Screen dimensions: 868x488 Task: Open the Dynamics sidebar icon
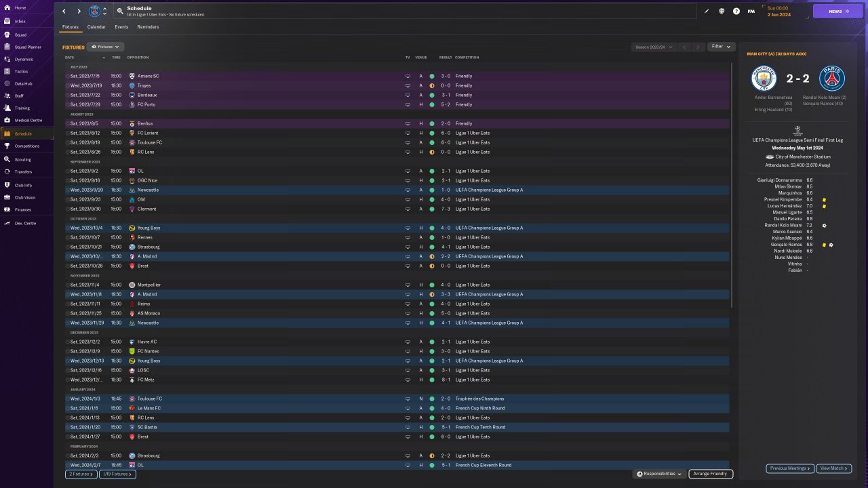point(7,59)
